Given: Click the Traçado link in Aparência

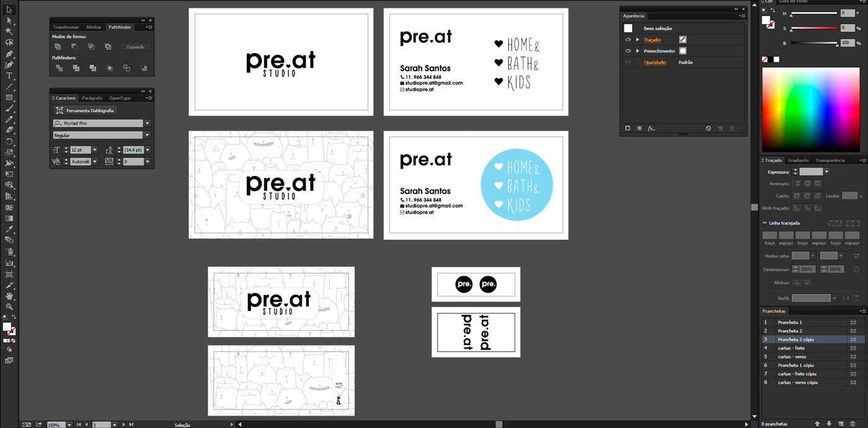Looking at the screenshot, I should (x=653, y=40).
